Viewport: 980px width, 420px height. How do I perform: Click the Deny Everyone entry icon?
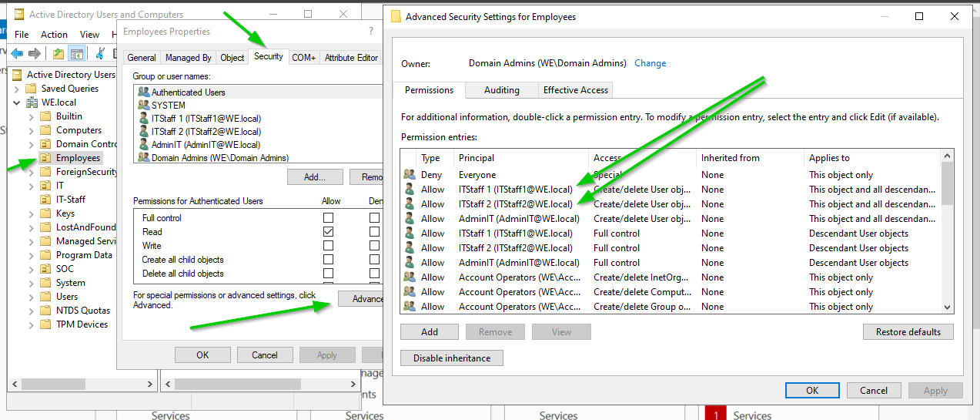pos(409,175)
